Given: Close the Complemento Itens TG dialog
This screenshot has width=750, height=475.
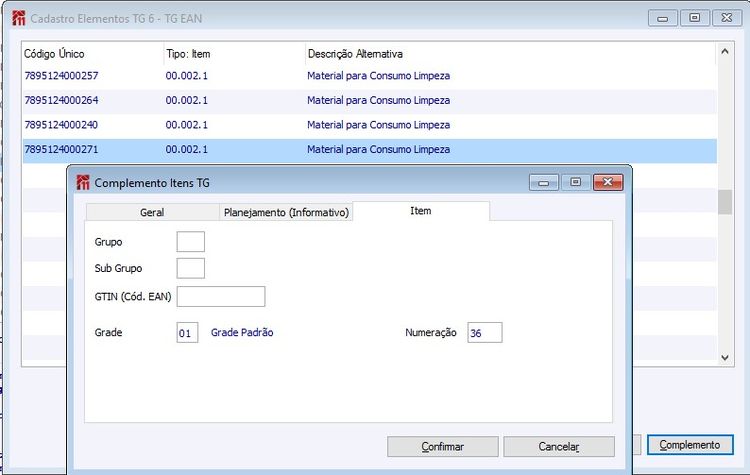Looking at the screenshot, I should click(608, 182).
